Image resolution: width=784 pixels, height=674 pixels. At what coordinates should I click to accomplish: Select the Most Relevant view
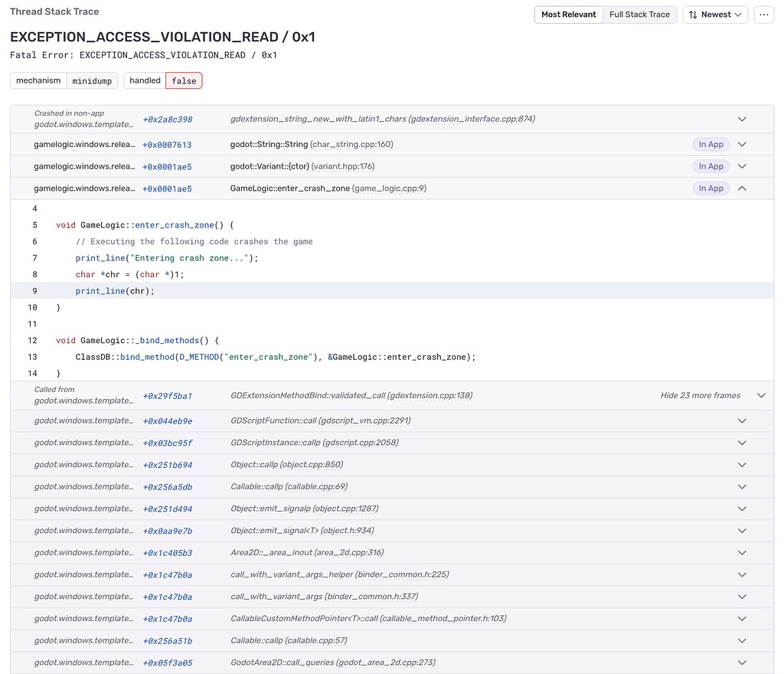coord(568,14)
